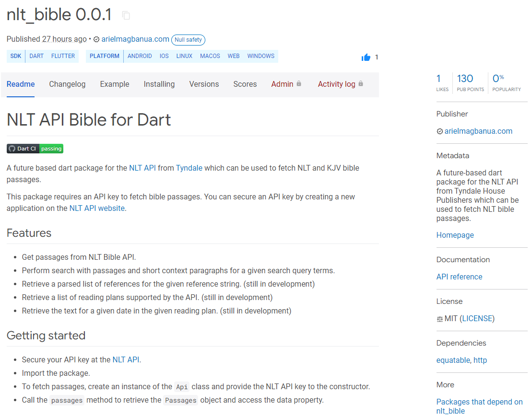Click the 'Api' inline code text
The width and height of the screenshot is (532, 417).
(182, 387)
